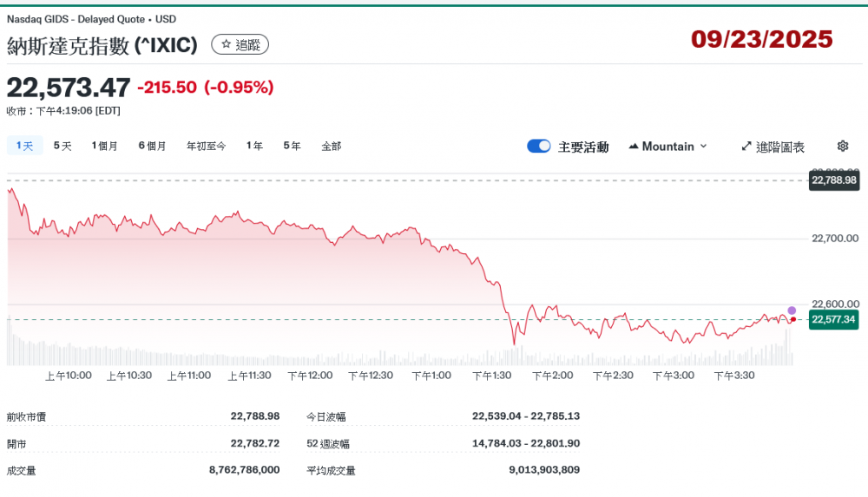Click the green 22,577.34 price label
The image size is (868, 497).
832,320
